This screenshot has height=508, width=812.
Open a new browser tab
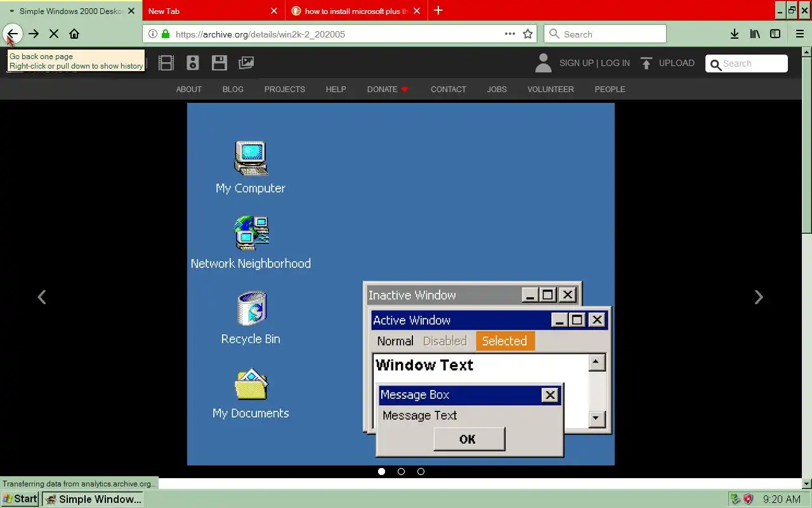[x=438, y=11]
